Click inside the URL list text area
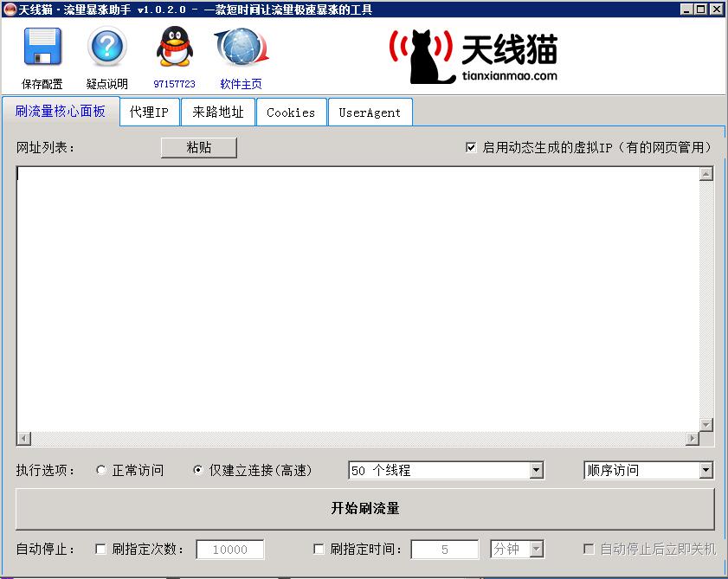The image size is (728, 579). tap(358, 299)
